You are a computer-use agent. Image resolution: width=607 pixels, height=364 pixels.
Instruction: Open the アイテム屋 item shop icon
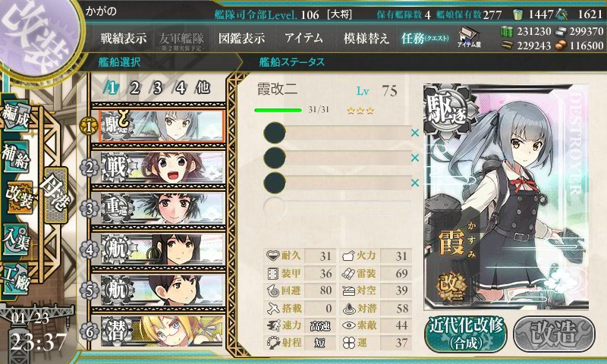click(469, 37)
